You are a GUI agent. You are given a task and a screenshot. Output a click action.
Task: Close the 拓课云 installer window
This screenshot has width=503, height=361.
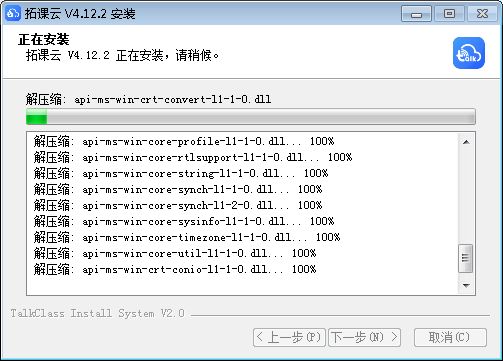(x=482, y=14)
